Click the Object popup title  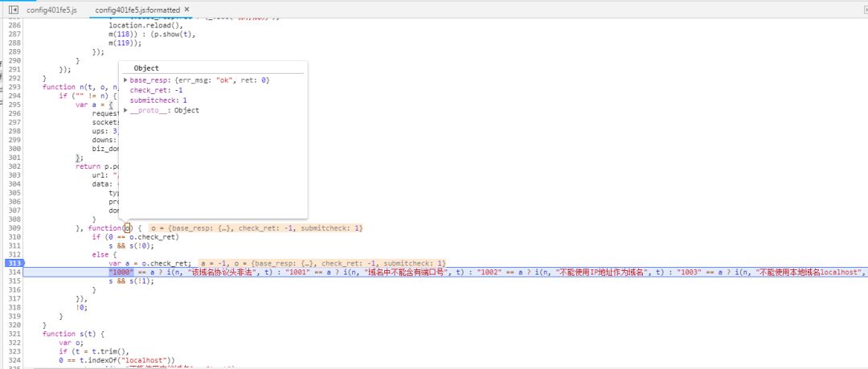[x=146, y=68]
